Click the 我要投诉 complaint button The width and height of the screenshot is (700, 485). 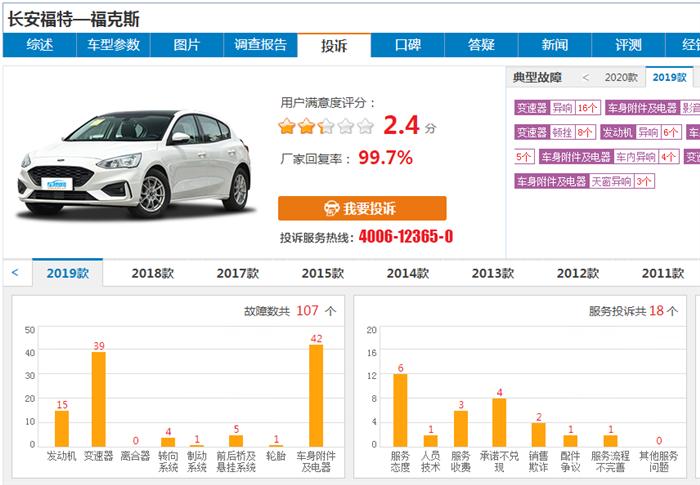362,208
